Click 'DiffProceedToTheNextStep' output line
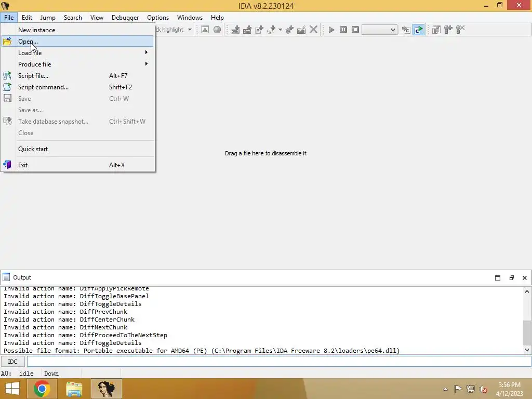 pyautogui.click(x=85, y=335)
